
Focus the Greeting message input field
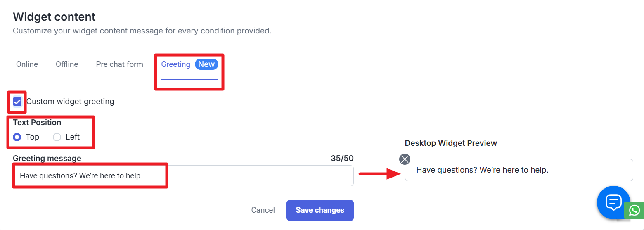point(248,176)
